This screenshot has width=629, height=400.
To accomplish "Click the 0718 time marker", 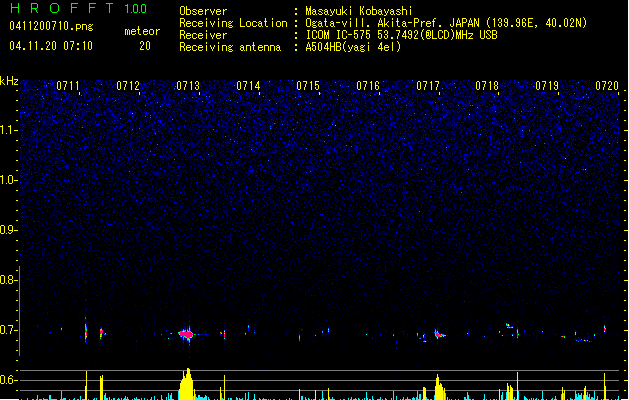I will click(487, 86).
